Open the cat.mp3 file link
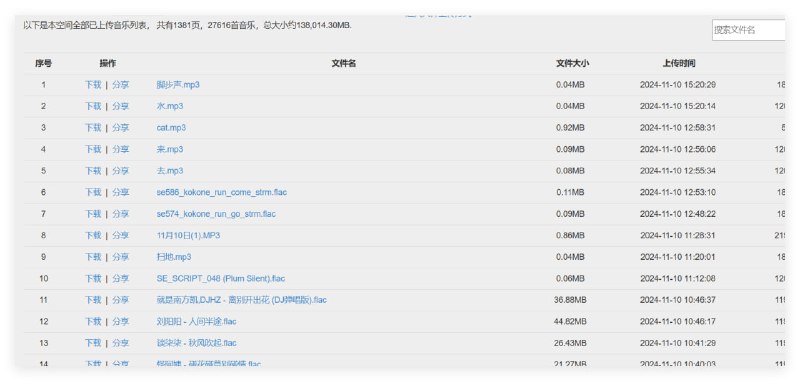 tap(171, 128)
